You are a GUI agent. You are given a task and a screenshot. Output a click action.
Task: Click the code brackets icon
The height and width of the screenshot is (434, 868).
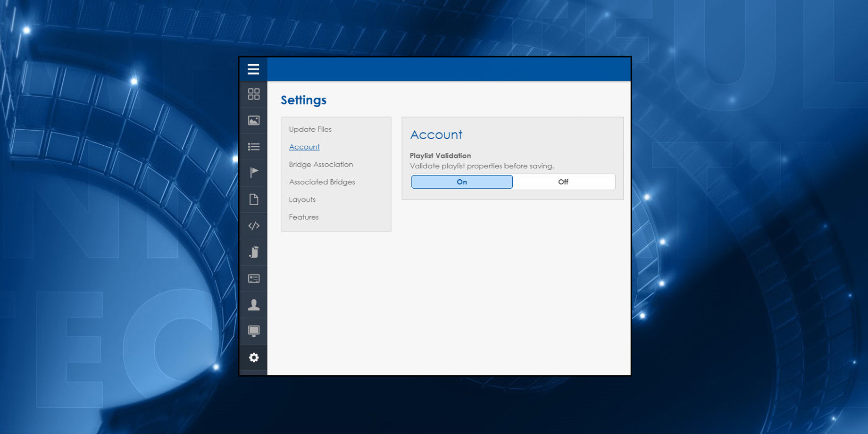[253, 226]
